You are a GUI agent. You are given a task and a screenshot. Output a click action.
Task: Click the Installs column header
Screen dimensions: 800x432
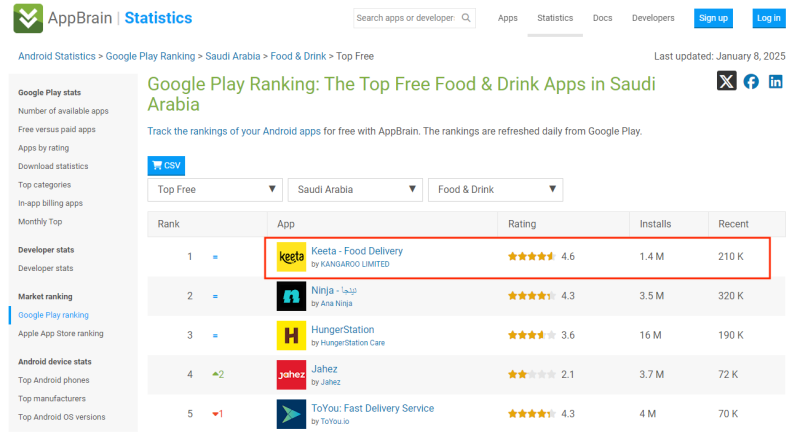655,224
